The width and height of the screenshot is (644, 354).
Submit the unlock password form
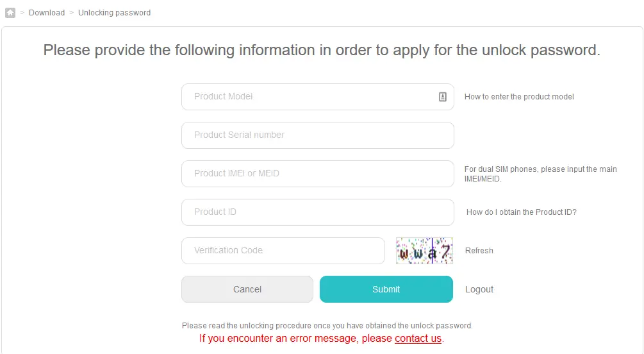pos(386,289)
